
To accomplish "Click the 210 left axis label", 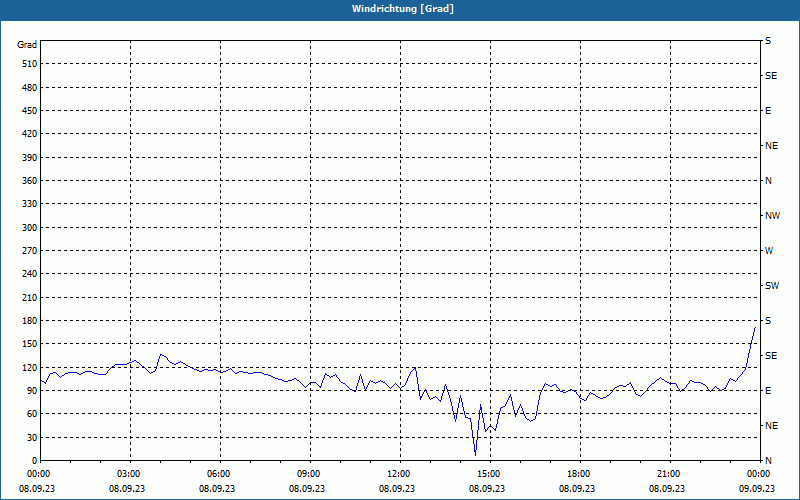I will [x=30, y=297].
